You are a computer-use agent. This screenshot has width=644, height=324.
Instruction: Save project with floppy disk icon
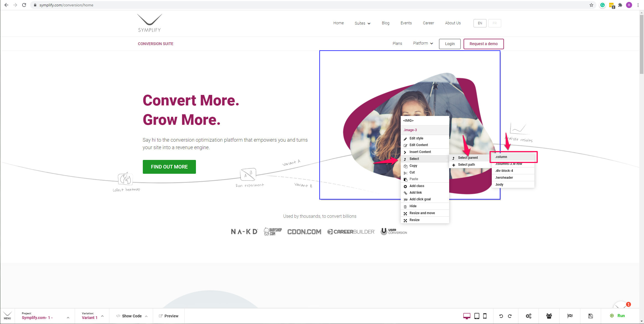coord(591,316)
